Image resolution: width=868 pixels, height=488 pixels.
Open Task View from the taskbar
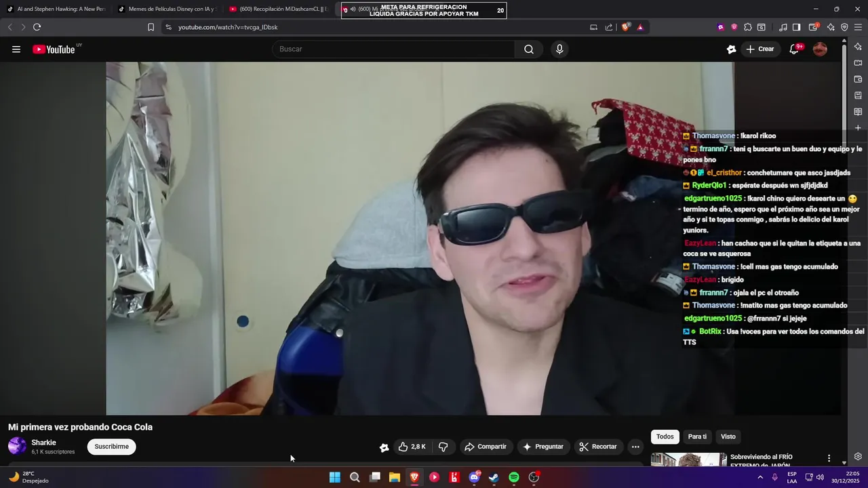click(x=375, y=477)
